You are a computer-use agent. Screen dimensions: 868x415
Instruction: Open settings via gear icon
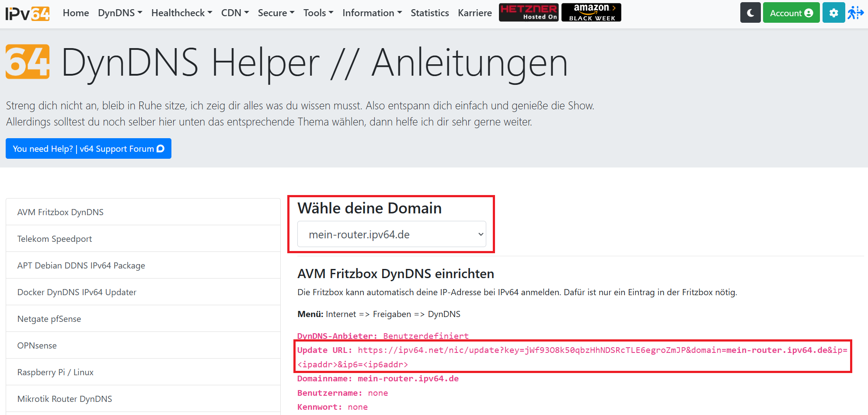(833, 13)
